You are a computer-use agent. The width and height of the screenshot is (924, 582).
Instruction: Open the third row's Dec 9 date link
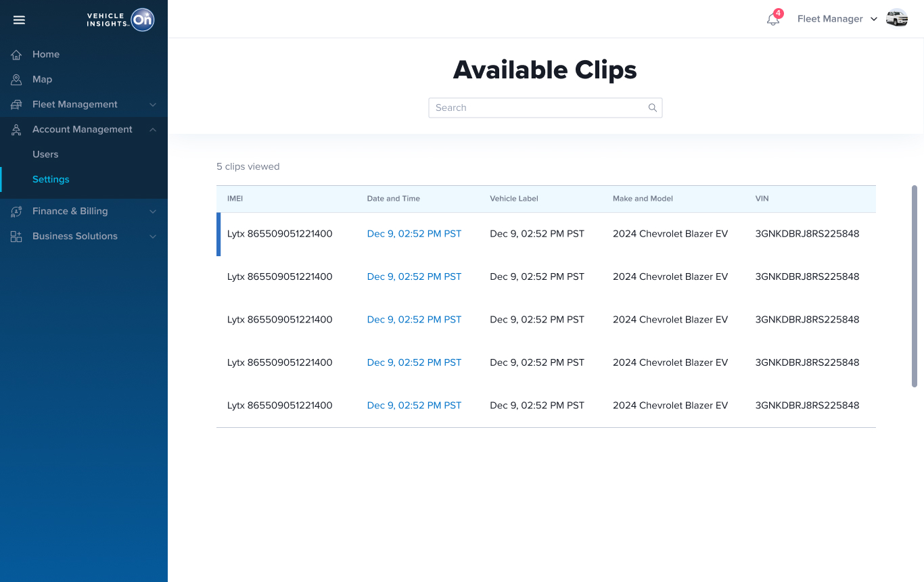(414, 320)
